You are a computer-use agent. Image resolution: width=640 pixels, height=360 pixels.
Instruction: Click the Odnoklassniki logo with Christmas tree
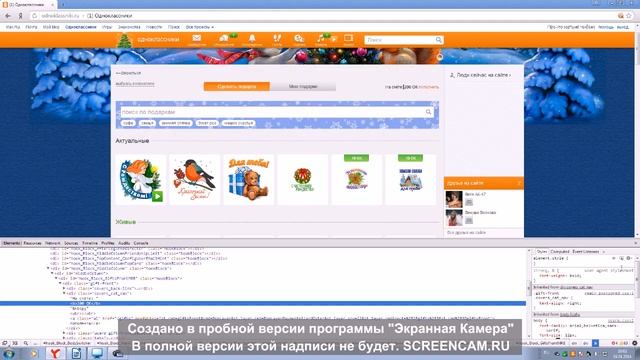[x=148, y=40]
